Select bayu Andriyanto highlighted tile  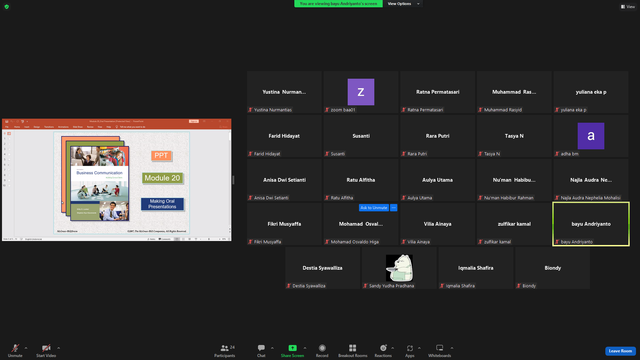tap(591, 224)
